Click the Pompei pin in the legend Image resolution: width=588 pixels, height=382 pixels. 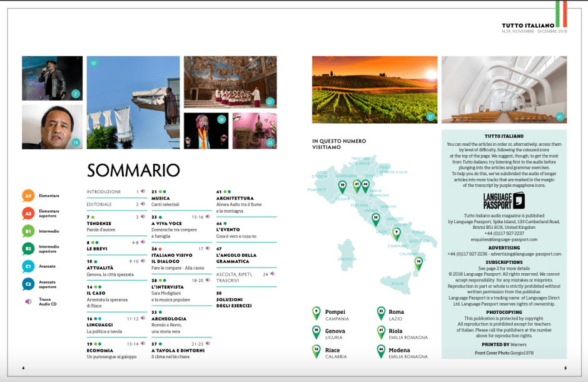(317, 313)
